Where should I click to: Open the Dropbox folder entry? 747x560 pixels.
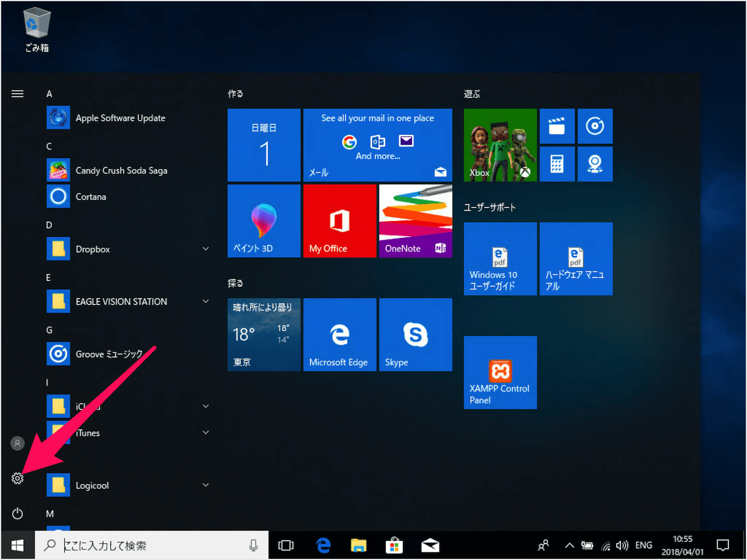point(128,249)
